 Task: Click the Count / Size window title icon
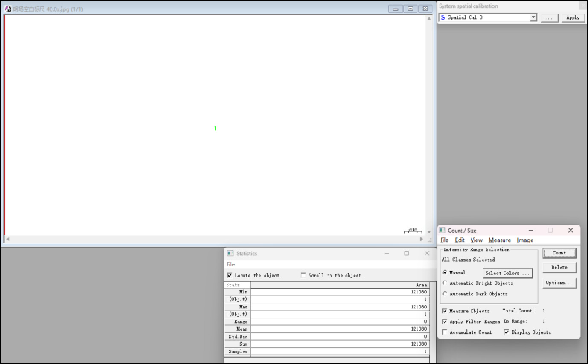(442, 231)
